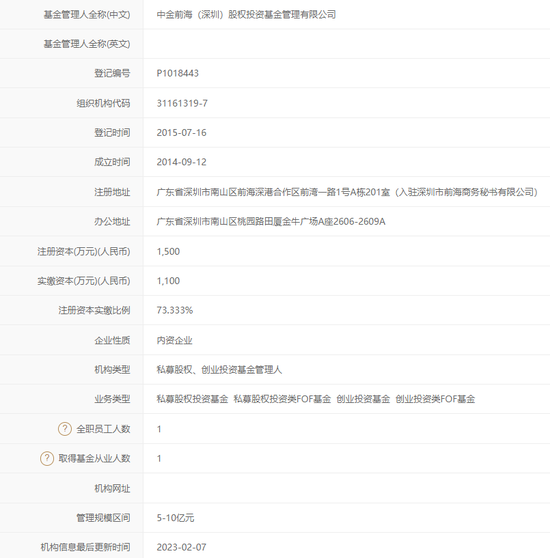Click help icon beside 全职员工人数

tap(65, 429)
